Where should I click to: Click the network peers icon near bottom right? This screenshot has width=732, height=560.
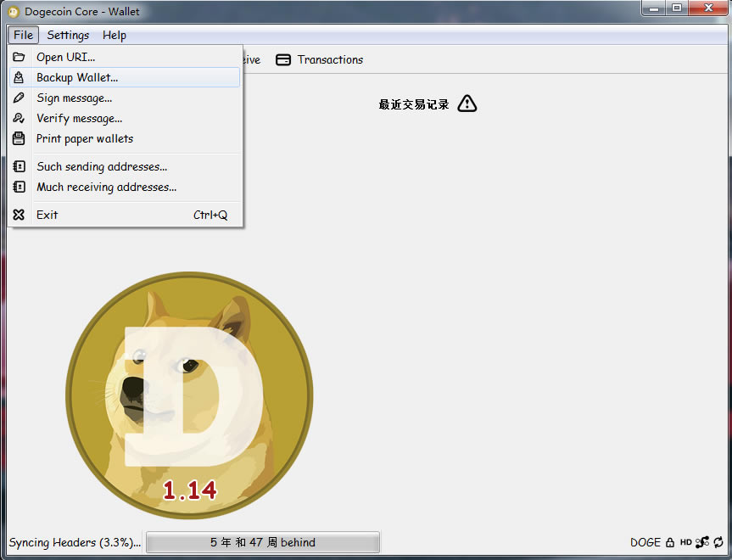pos(702,542)
